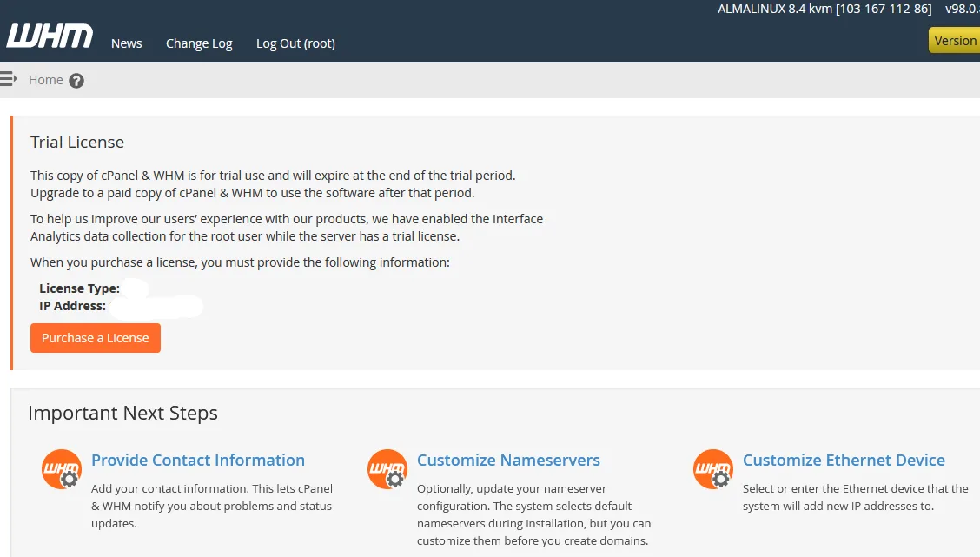Click the Purchase a License button
The width and height of the screenshot is (980, 557).
click(x=96, y=338)
